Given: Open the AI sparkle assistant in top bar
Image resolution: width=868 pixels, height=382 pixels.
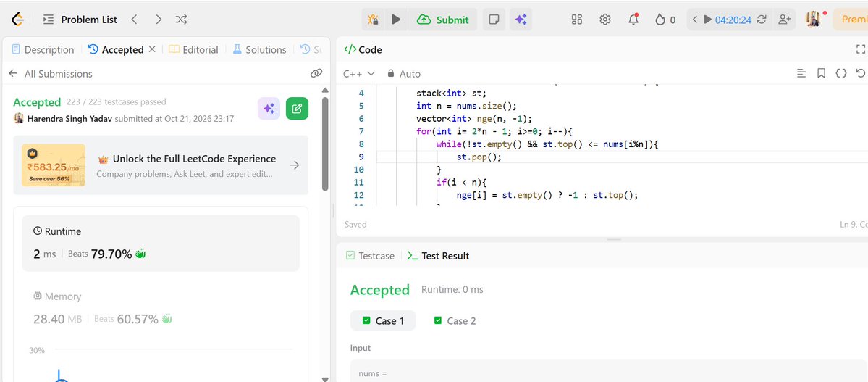Looking at the screenshot, I should click(521, 20).
